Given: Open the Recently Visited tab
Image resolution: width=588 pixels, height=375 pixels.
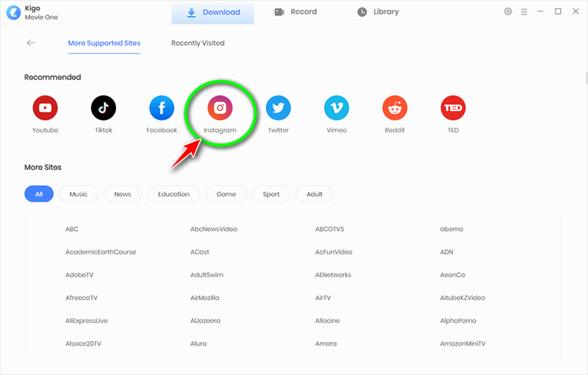Looking at the screenshot, I should (x=198, y=43).
